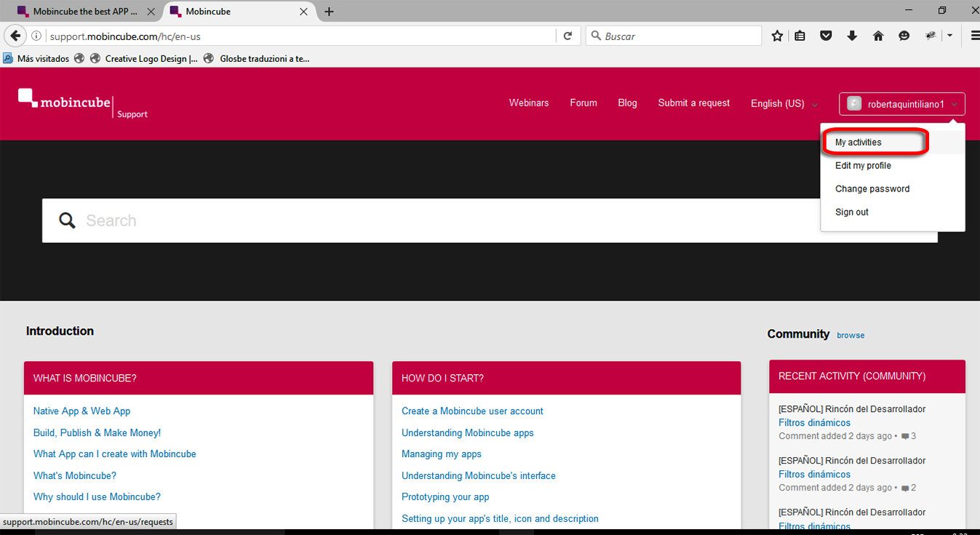The width and height of the screenshot is (980, 535).
Task: Open the Más visitados bookmark
Action: (x=36, y=59)
